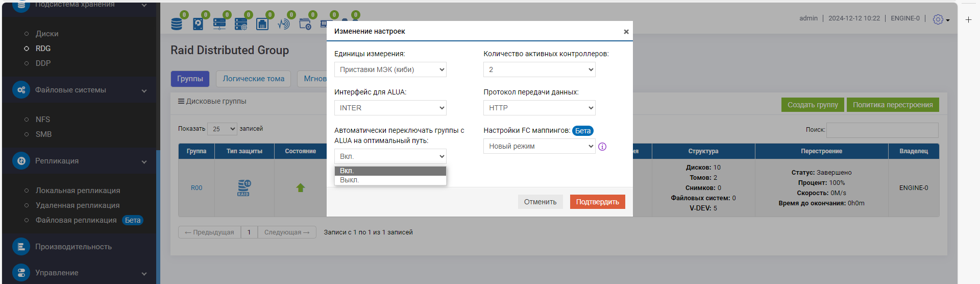This screenshot has height=284, width=980.
Task: Focus the Поиск search field
Action: tap(882, 130)
